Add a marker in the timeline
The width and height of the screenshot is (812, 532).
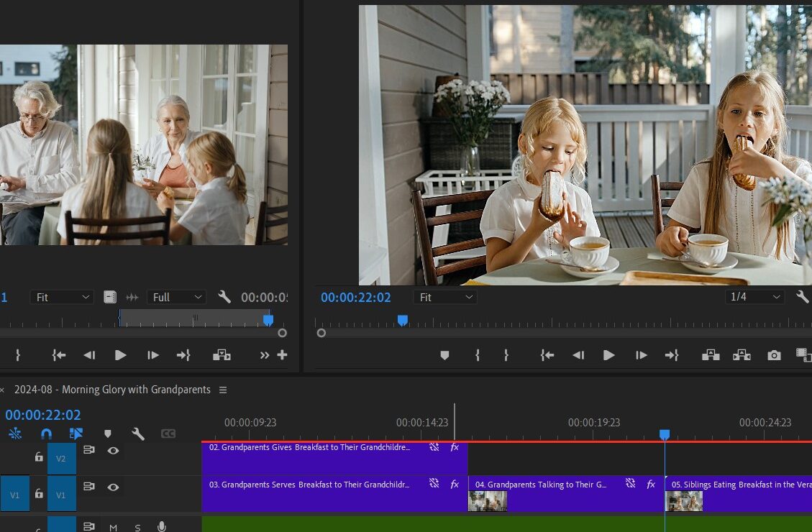pyautogui.click(x=108, y=434)
